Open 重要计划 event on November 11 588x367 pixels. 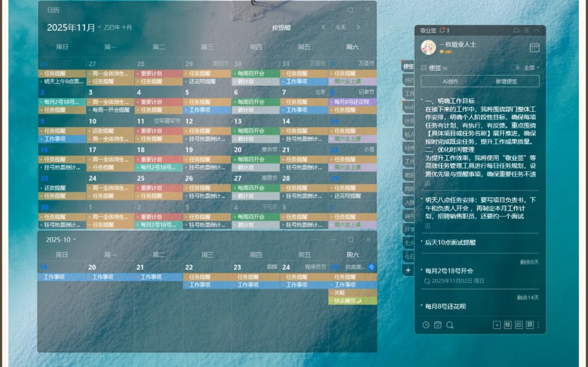(x=159, y=131)
